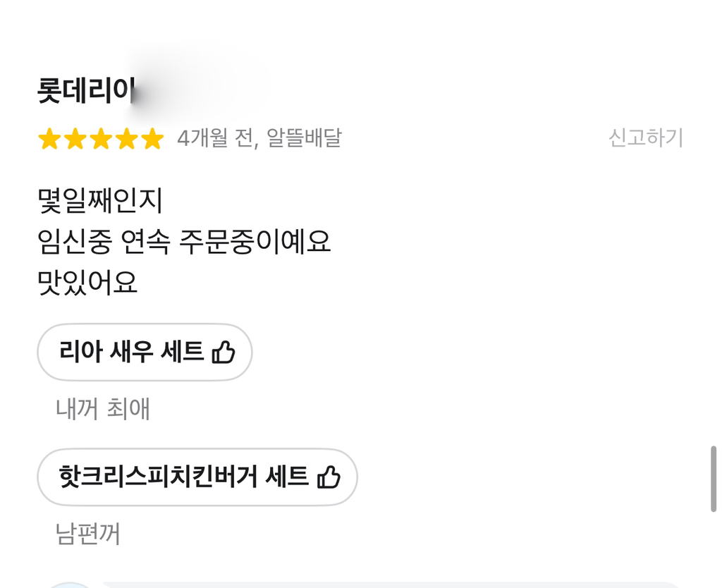Click the first yellow rating star
This screenshot has height=588, width=722.
point(49,139)
